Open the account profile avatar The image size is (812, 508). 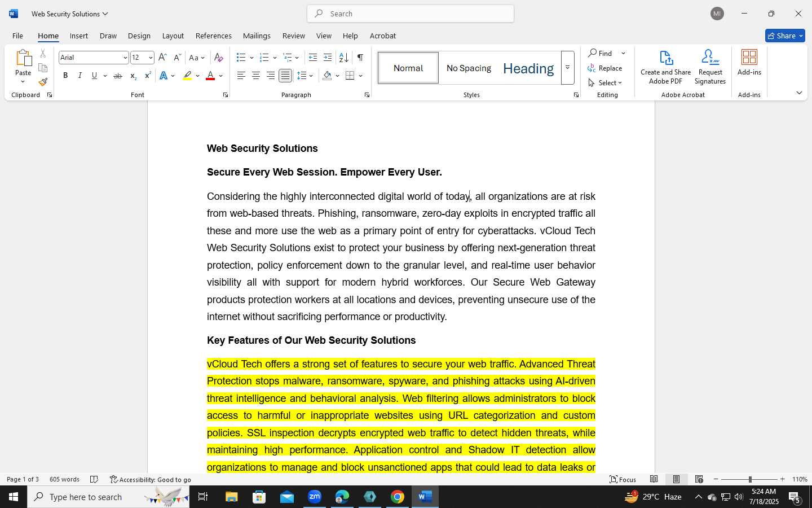click(717, 14)
